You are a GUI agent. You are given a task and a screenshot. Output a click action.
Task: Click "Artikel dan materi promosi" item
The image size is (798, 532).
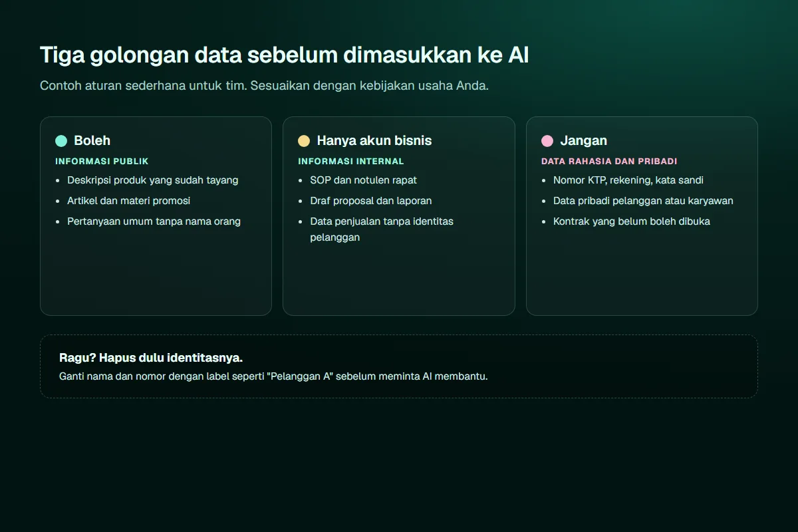tap(129, 201)
